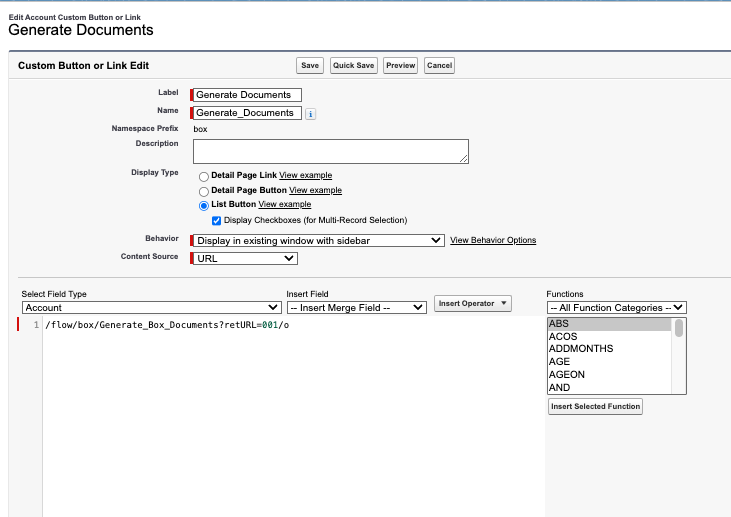Open the All Function Categories dropdown
This screenshot has width=731, height=517.
(x=616, y=308)
